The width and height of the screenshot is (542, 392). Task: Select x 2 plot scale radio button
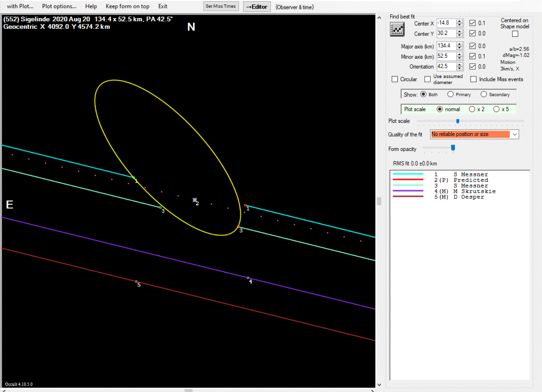pos(472,109)
